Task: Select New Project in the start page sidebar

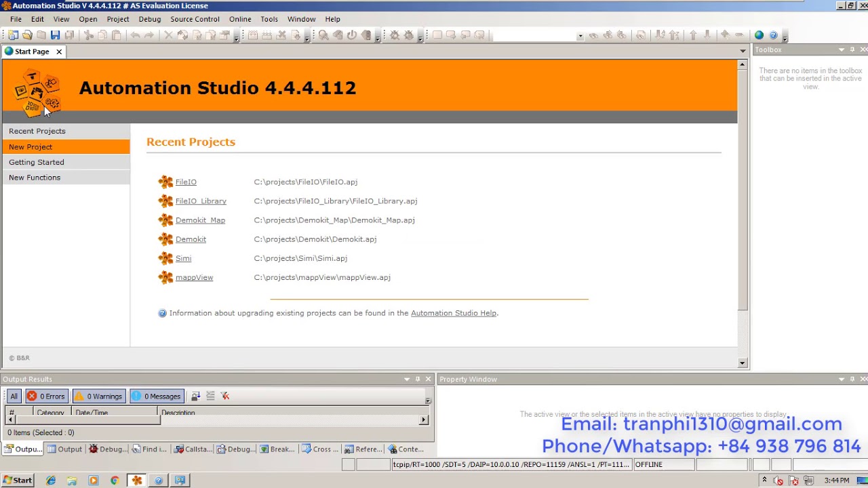Action: [65, 146]
